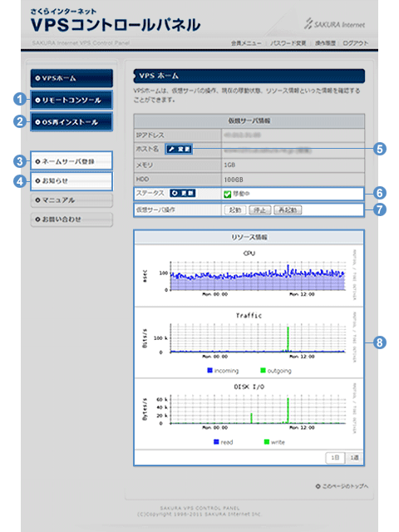Image resolution: width=399 pixels, height=532 pixels.
Task: Open お知らせ sidebar item
Action: pos(71,181)
